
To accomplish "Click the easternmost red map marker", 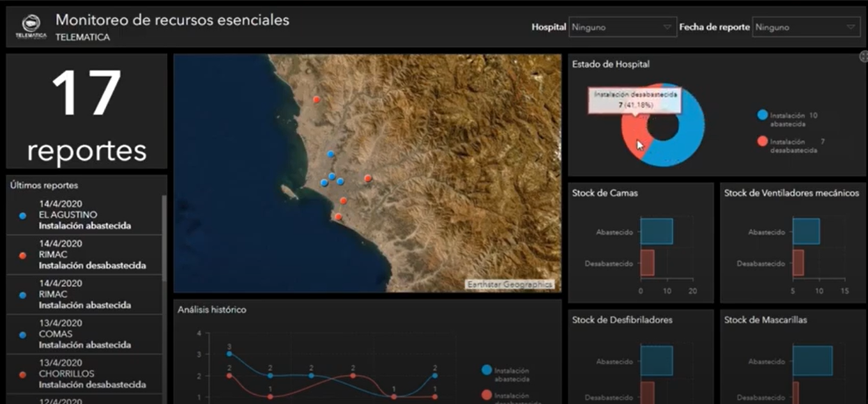I will pos(367,178).
